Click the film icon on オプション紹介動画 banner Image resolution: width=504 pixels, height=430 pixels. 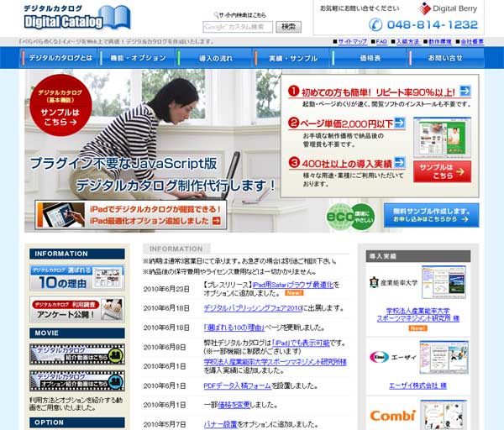point(116,381)
